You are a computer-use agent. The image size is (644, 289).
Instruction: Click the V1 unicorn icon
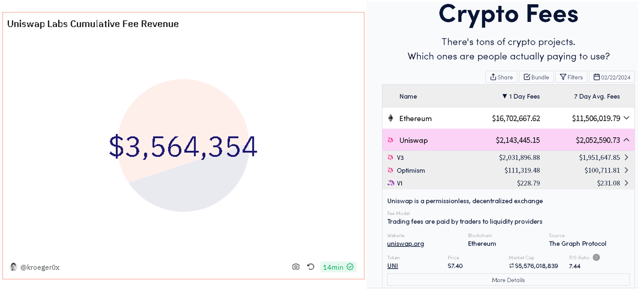coord(391,183)
